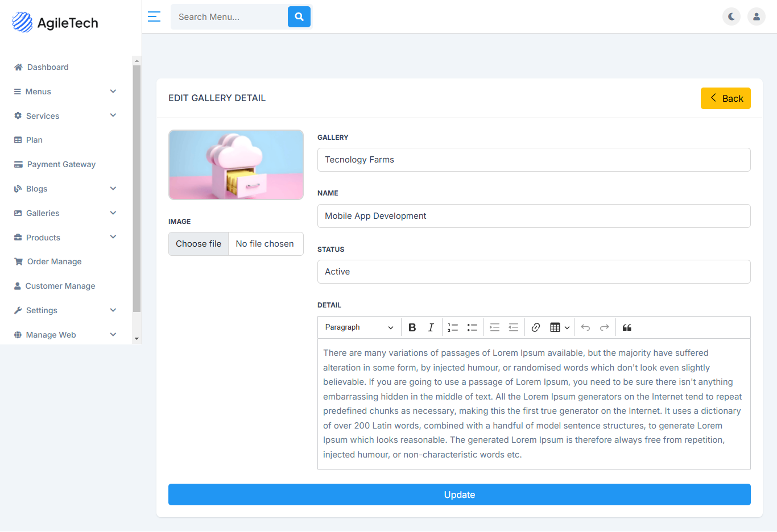777x532 pixels.
Task: Insert a bulleted list
Action: 472,327
